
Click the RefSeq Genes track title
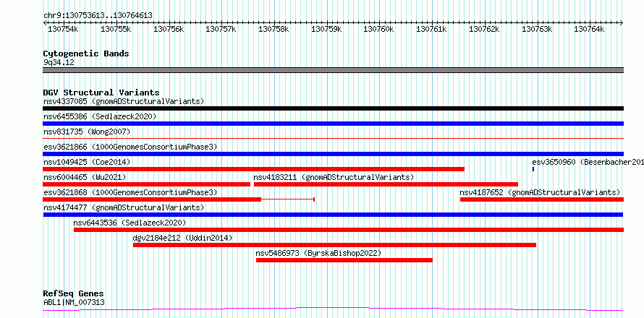tap(74, 294)
